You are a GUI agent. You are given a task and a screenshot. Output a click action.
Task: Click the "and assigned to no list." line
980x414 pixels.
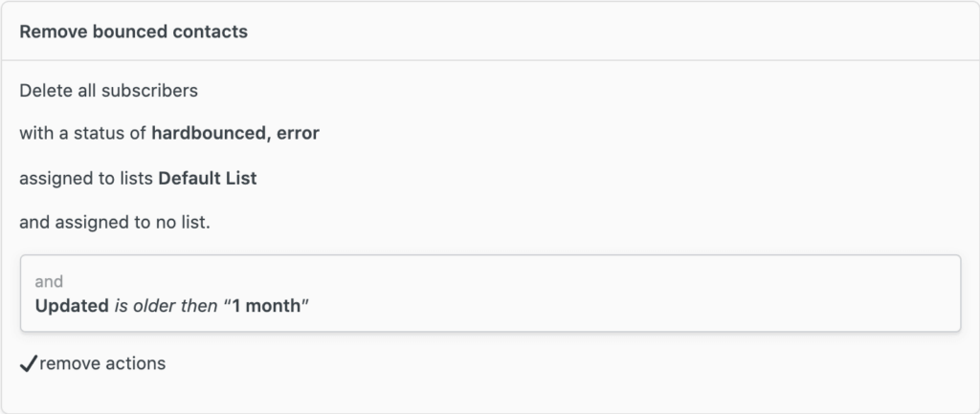point(115,222)
